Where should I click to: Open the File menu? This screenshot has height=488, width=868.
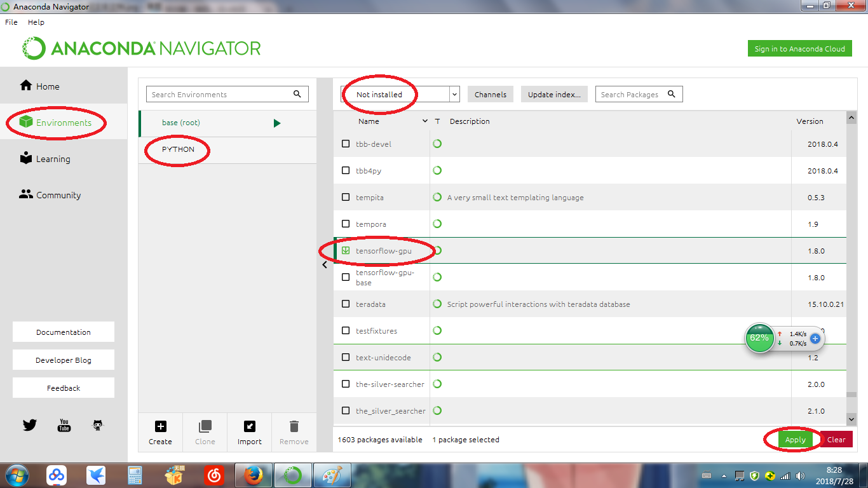tap(11, 22)
